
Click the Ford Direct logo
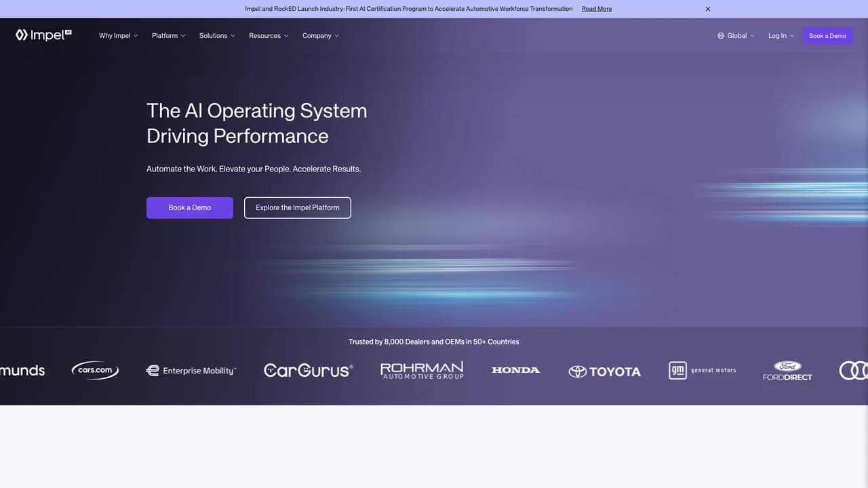pyautogui.click(x=787, y=371)
